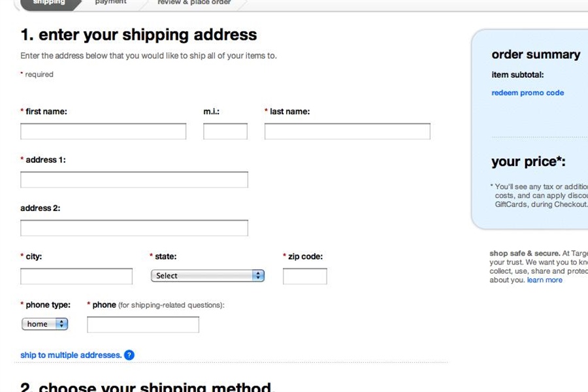Click the redeem promo code link
Image resolution: width=588 pixels, height=392 pixels.
tap(527, 93)
